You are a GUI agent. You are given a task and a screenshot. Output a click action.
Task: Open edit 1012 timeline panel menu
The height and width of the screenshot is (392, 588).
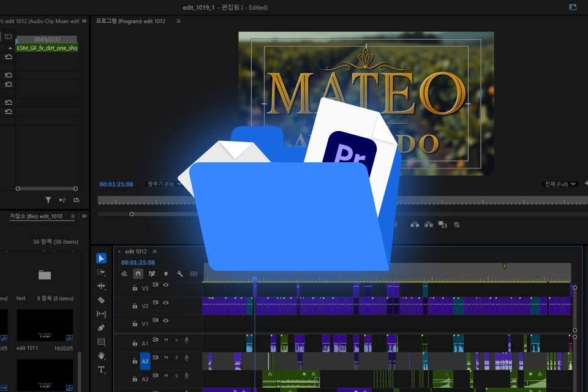(154, 251)
